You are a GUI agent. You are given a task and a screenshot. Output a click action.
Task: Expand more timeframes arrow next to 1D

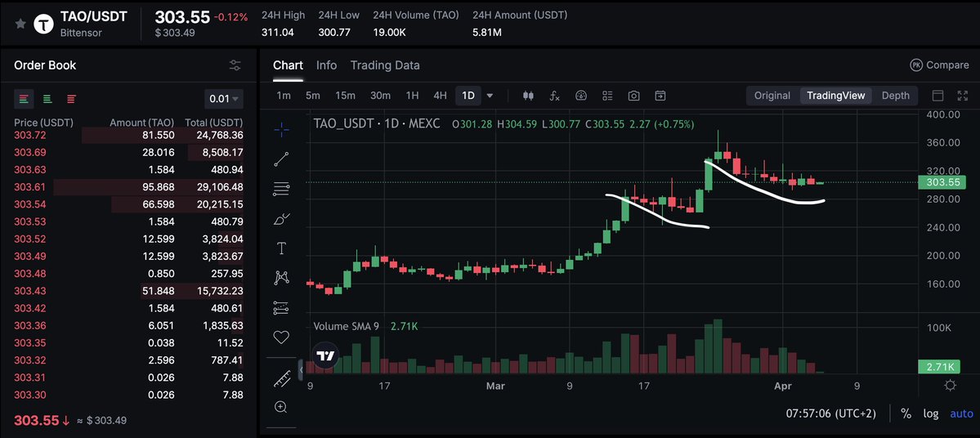click(x=490, y=96)
